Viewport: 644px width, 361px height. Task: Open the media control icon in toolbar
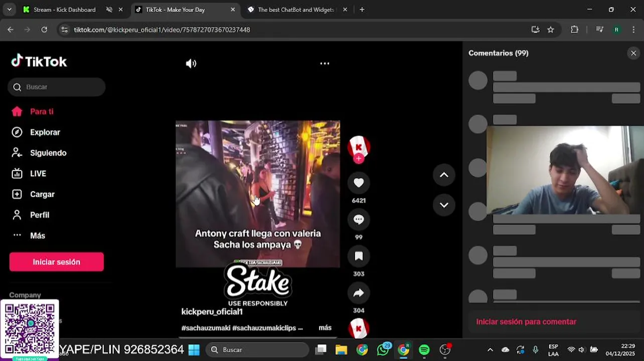[x=599, y=30]
